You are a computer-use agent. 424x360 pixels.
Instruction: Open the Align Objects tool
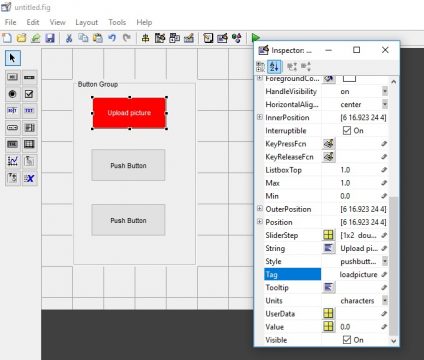click(x=145, y=38)
